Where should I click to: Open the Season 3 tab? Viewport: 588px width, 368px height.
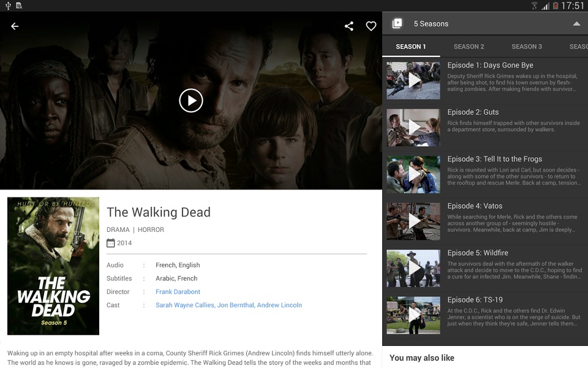pos(527,47)
